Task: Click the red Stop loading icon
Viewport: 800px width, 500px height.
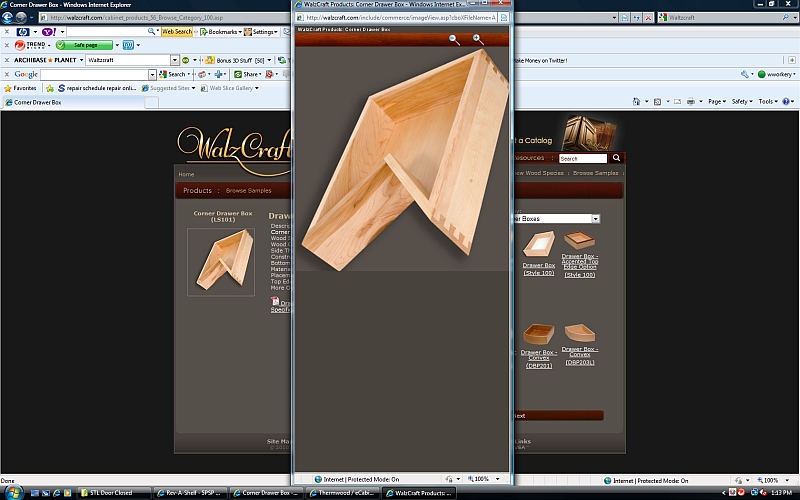Action: (x=648, y=17)
